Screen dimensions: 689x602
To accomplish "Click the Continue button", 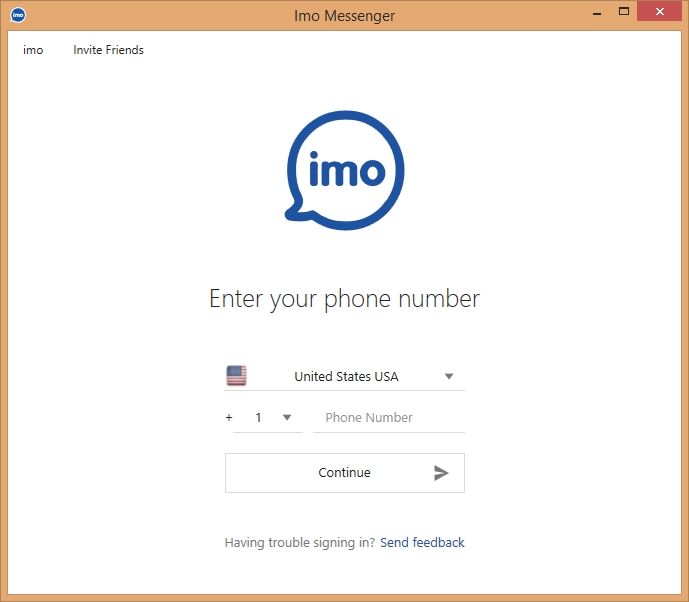I will click(344, 473).
